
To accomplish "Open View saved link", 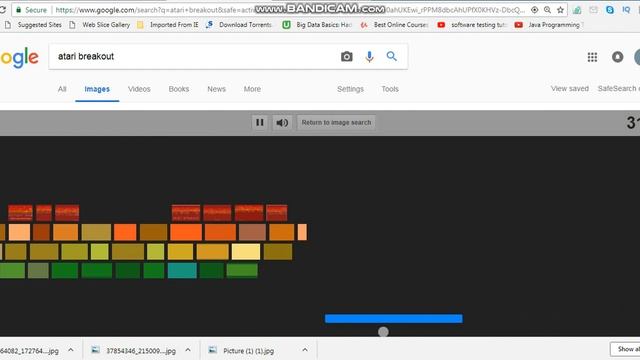I will pyautogui.click(x=570, y=89).
